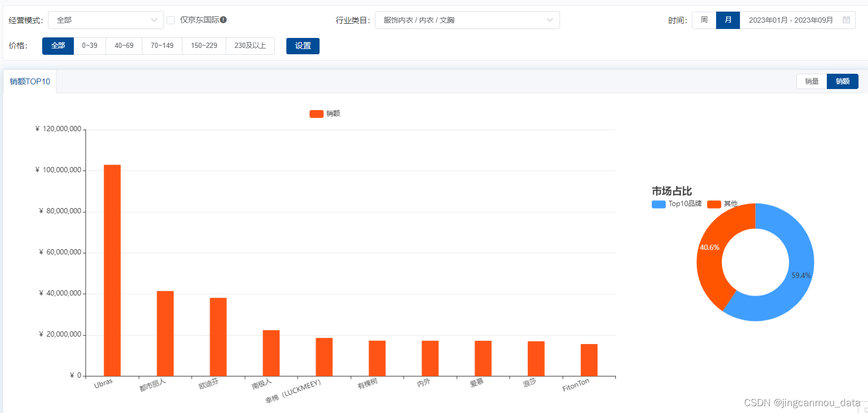Switch chart to 销量 view
The height and width of the screenshot is (413, 868).
pos(812,81)
